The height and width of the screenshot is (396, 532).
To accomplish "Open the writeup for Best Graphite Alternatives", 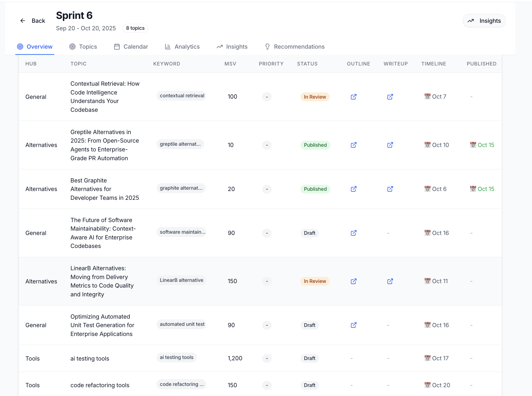I will (x=390, y=189).
